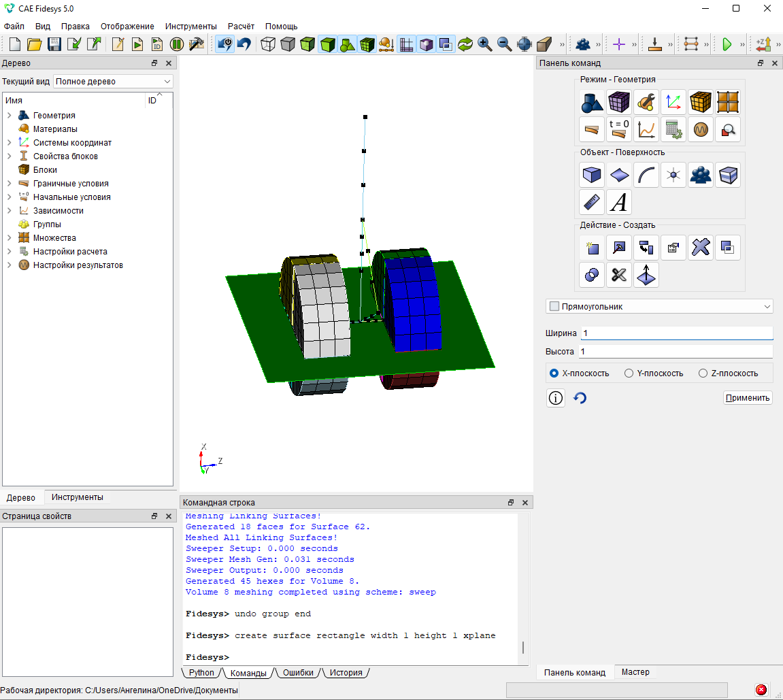
Task: Save project with floppy disk icon
Action: pyautogui.click(x=54, y=44)
